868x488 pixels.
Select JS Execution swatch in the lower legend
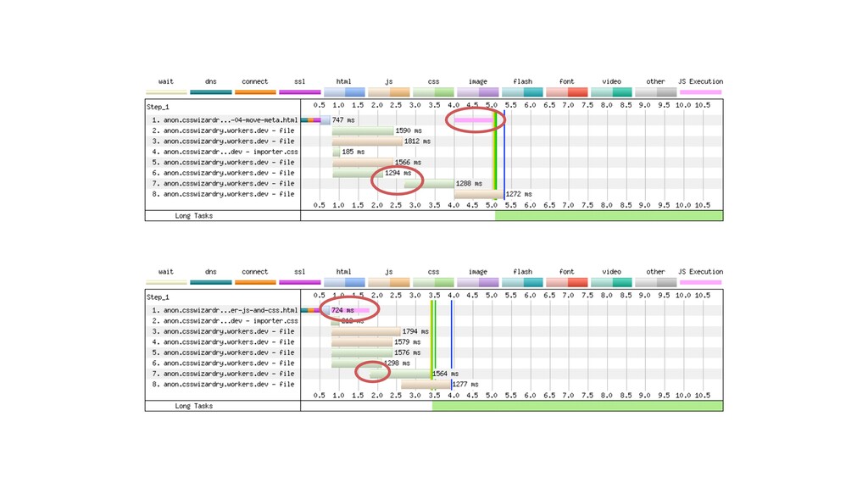[x=701, y=282]
